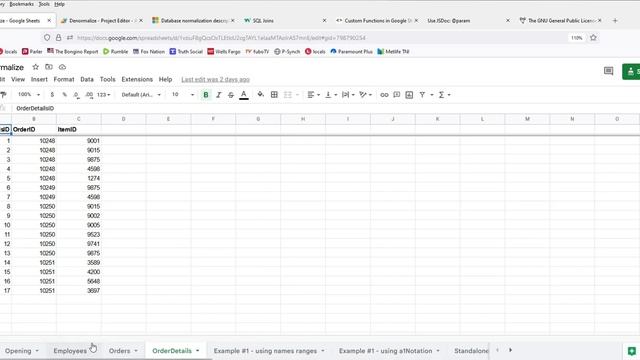Click the insert link icon
Screen dimensions: 640x360
(x=384, y=95)
